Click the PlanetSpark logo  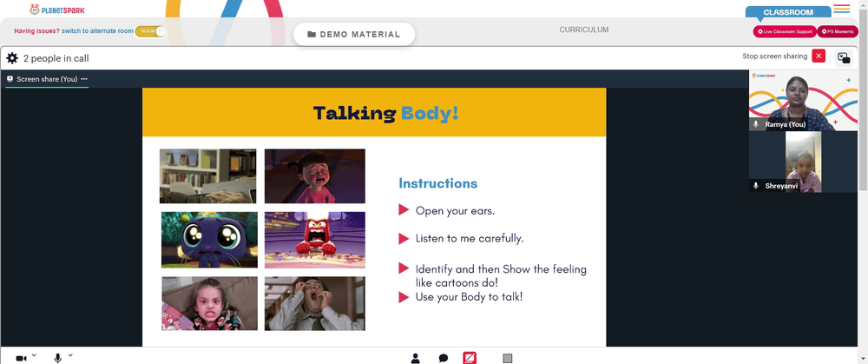57,10
